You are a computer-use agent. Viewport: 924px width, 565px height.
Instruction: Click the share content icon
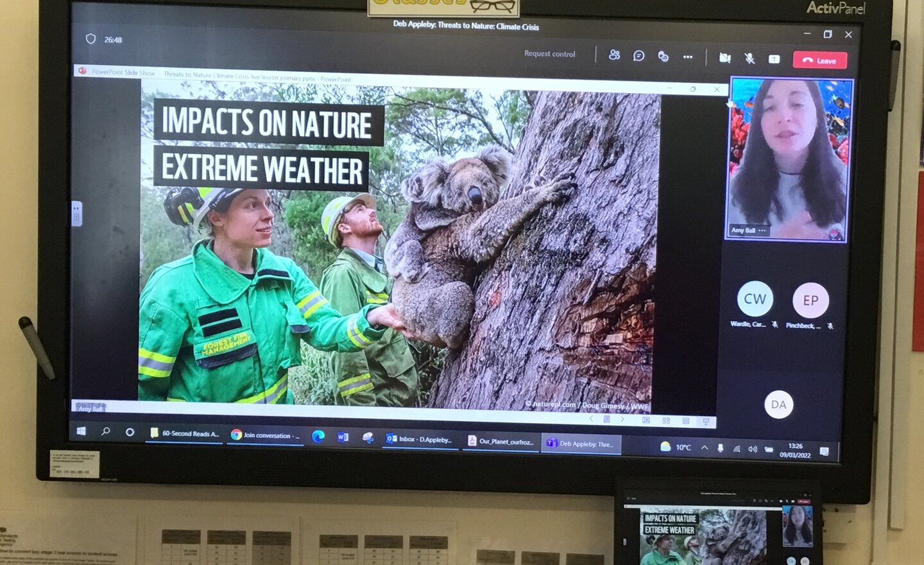(x=774, y=58)
